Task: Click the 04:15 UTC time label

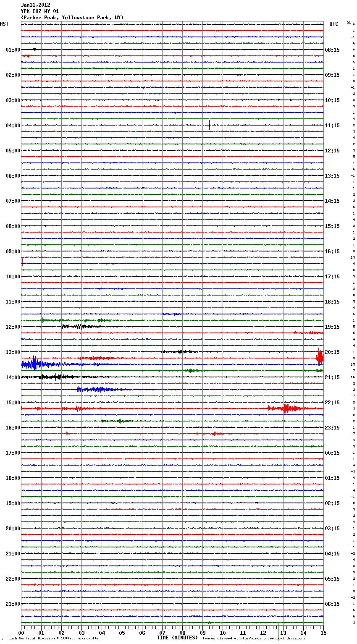Action: (332, 554)
